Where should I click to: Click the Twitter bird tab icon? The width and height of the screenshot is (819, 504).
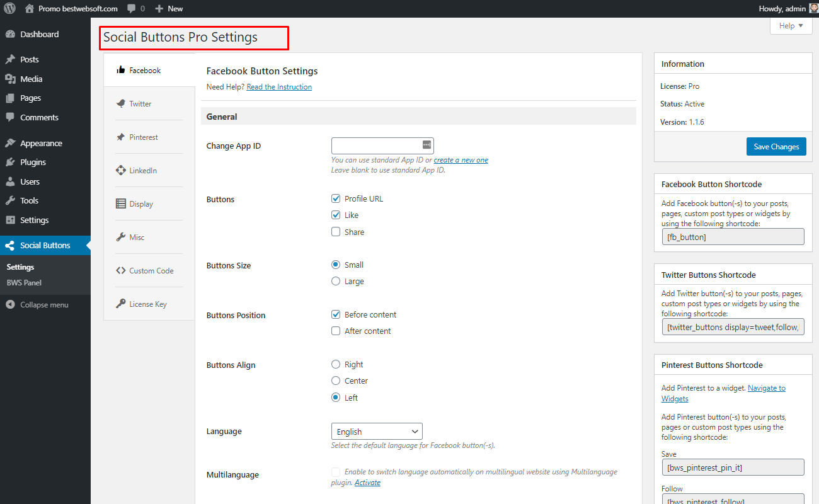tap(121, 103)
